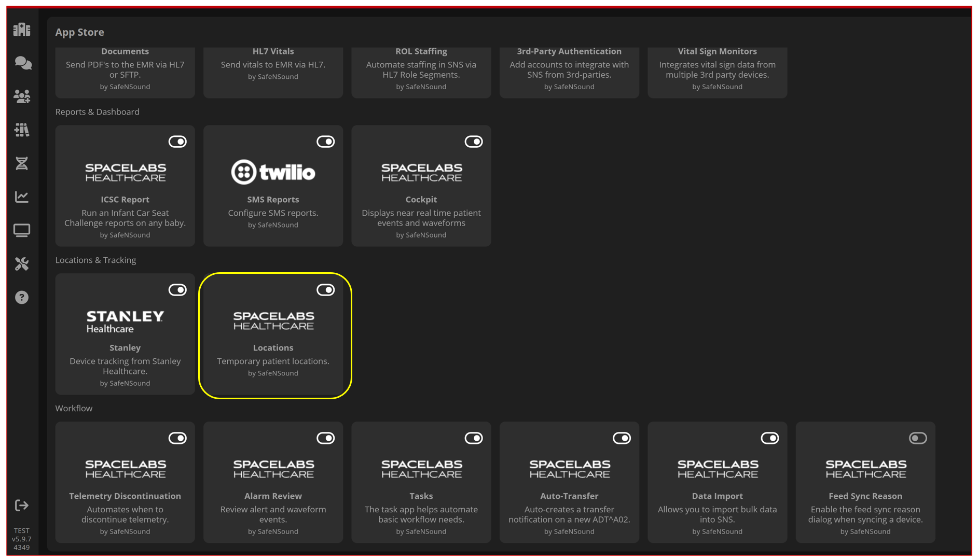The image size is (978, 560).
Task: Toggle the Stanley app switch
Action: point(177,290)
